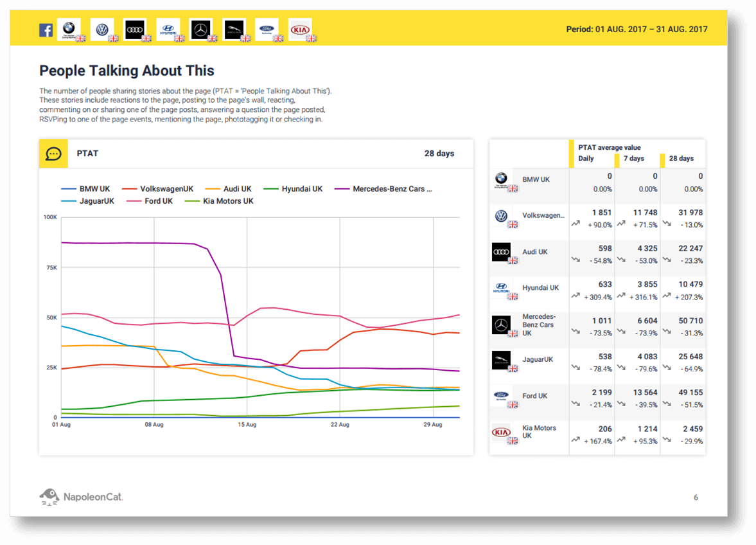
Task: Click the Facebook icon in the header
Action: pos(46,29)
